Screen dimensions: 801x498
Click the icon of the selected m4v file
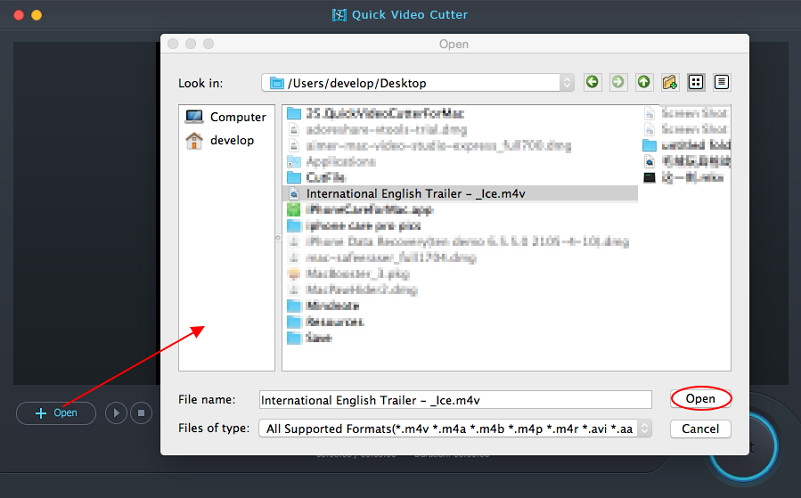pos(294,194)
